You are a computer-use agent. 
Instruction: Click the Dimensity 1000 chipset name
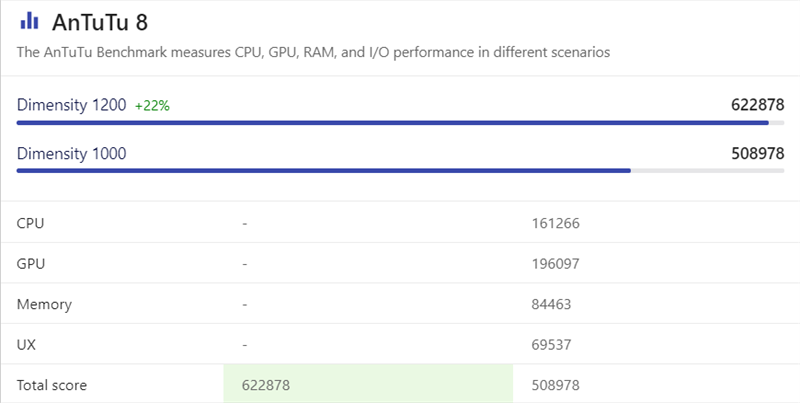[x=72, y=153]
